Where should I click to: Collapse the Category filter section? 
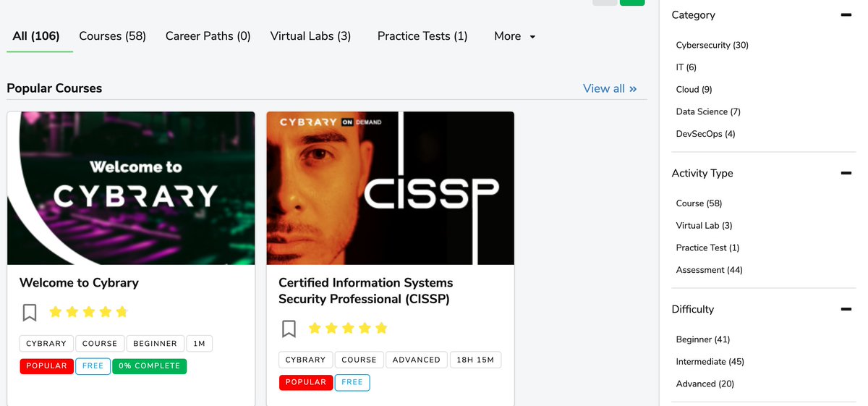click(846, 15)
